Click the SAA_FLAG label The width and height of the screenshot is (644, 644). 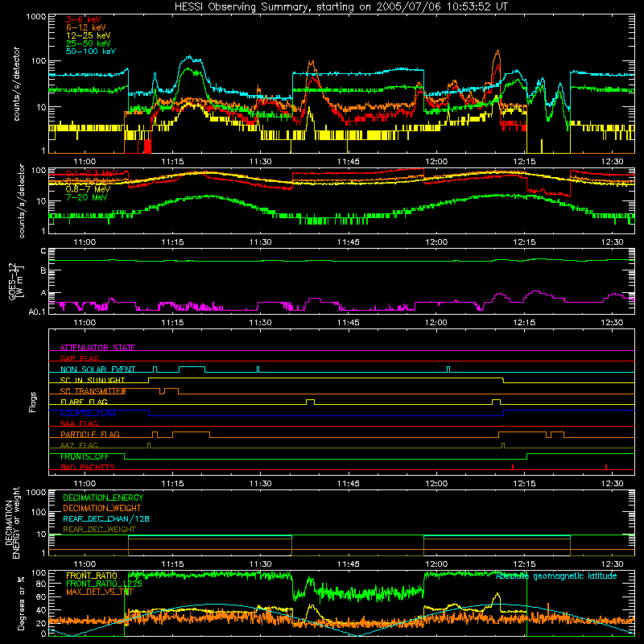79,423
